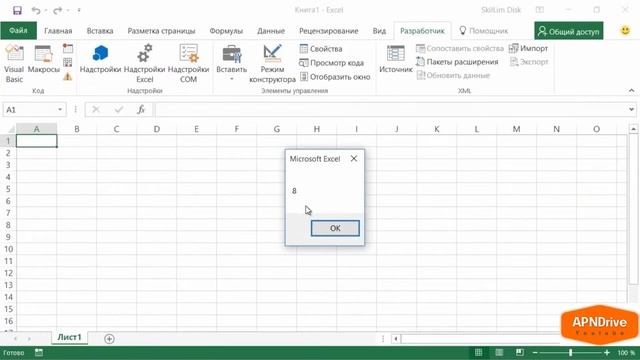Toggle the relative references icon
This screenshot has width=640, height=360.
68,62
